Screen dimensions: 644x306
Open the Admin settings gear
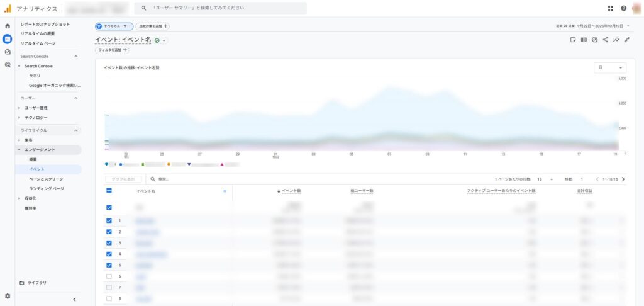coord(8,296)
